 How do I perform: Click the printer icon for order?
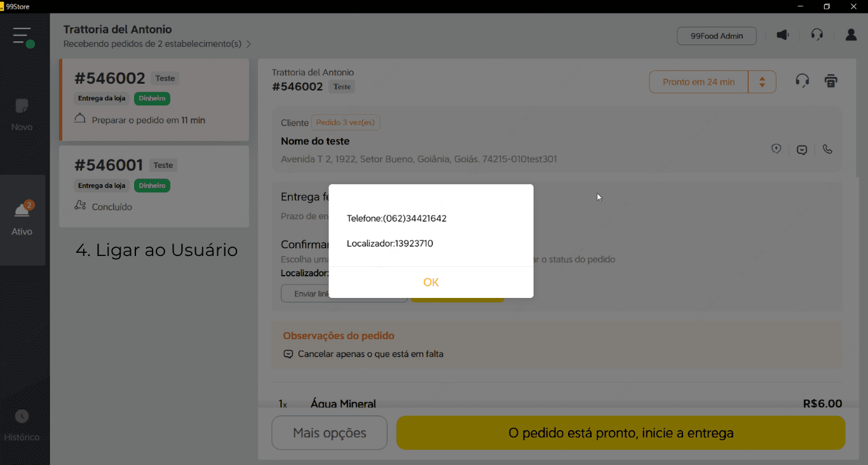click(x=831, y=81)
